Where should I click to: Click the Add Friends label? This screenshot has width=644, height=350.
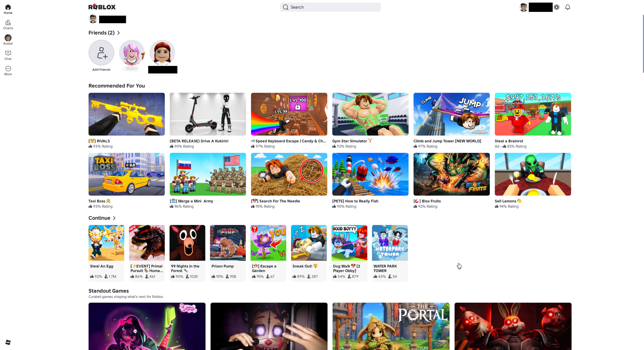click(x=101, y=69)
